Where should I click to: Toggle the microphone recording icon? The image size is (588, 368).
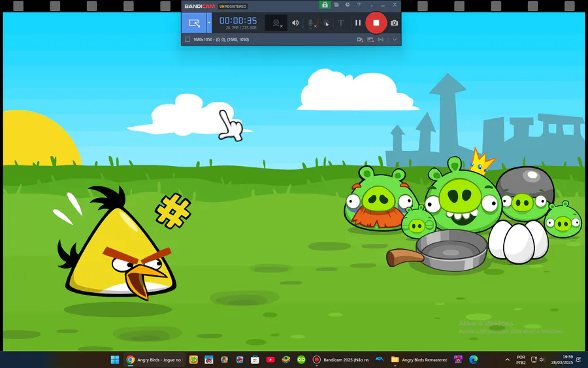[x=310, y=24]
